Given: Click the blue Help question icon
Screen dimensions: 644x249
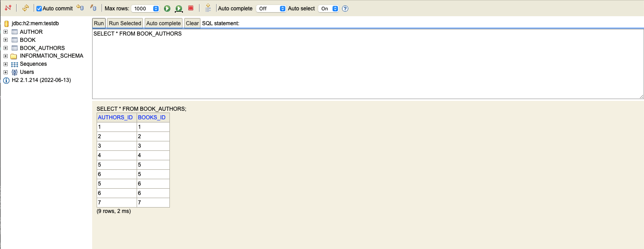Looking at the screenshot, I should pos(345,9).
